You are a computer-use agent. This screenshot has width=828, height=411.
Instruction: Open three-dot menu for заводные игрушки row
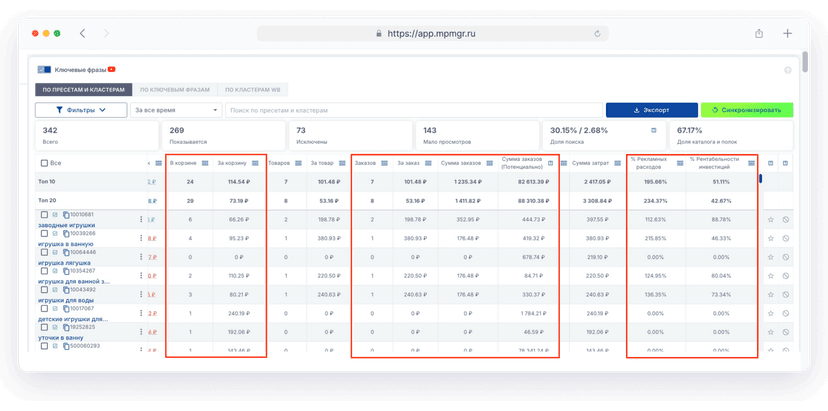click(x=141, y=218)
